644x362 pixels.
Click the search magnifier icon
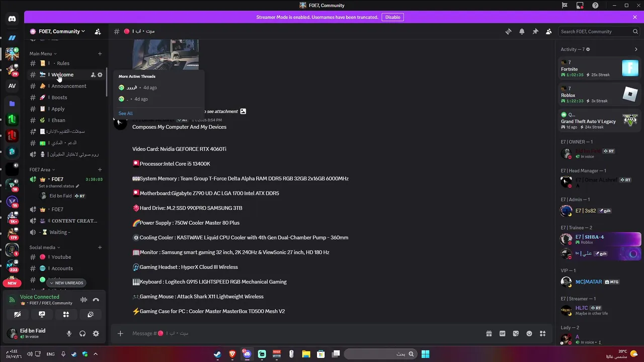click(x=635, y=31)
